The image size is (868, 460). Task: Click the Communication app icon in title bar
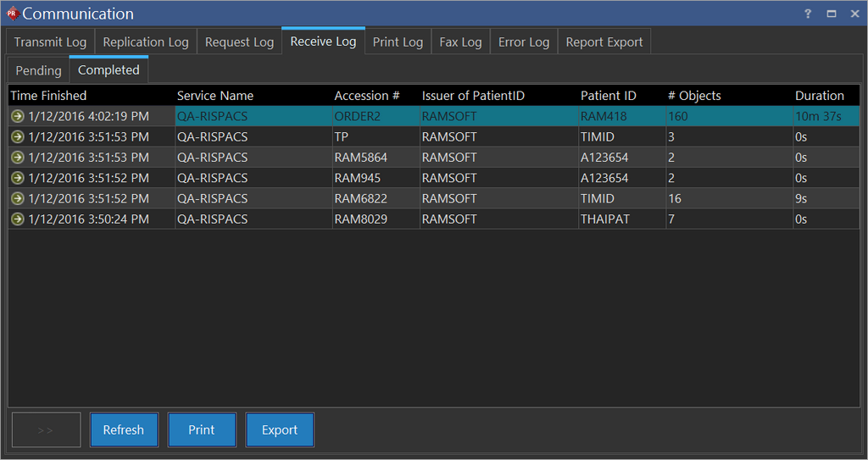coord(12,14)
